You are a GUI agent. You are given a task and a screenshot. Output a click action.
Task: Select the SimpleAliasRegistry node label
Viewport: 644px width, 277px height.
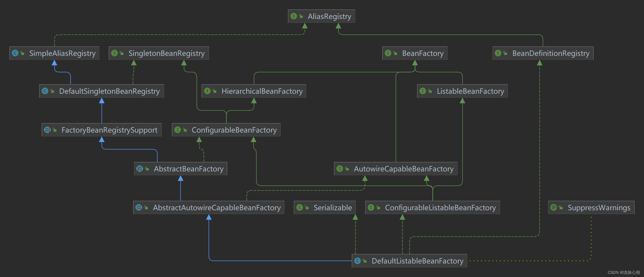coord(62,53)
